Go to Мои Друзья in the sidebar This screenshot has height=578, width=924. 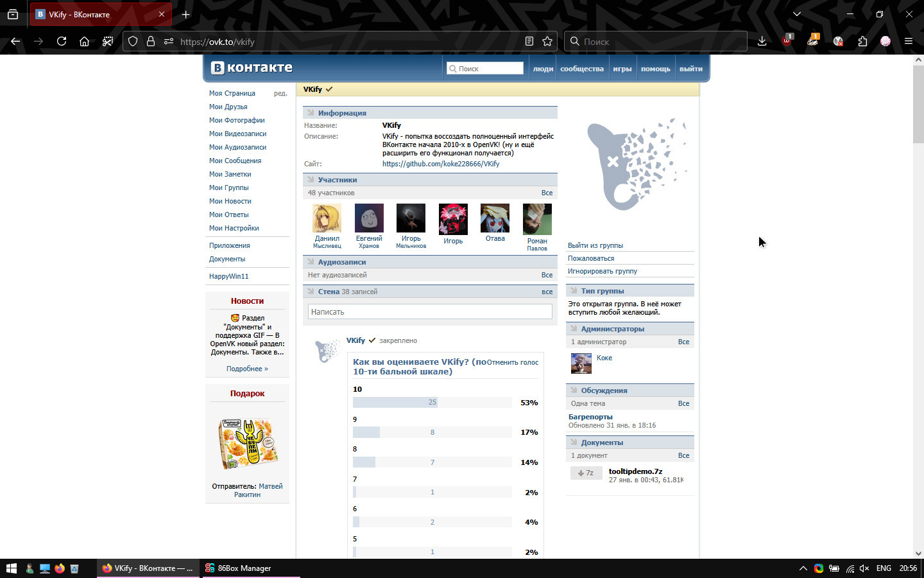[228, 107]
